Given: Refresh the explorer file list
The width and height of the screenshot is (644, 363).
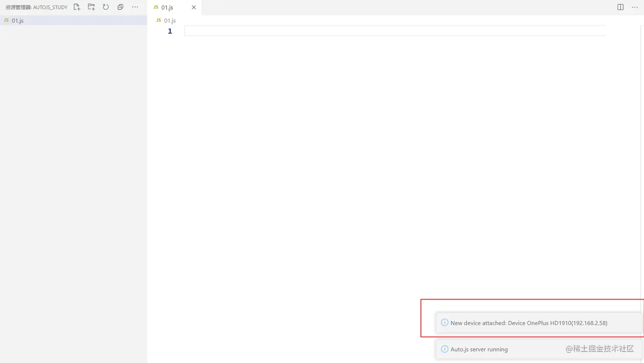Looking at the screenshot, I should 106,7.
